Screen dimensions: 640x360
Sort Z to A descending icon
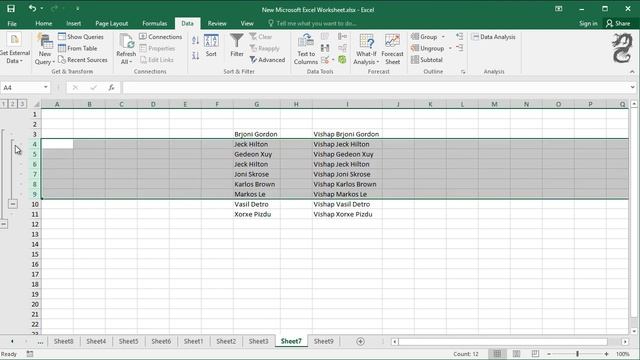pos(196,56)
